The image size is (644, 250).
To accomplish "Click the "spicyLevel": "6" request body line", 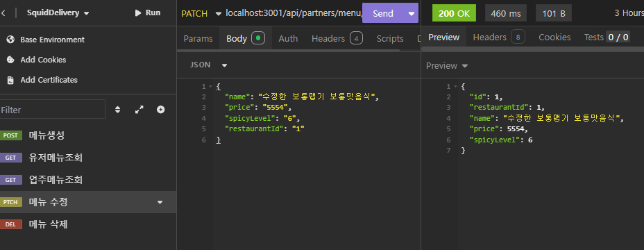I will tap(262, 119).
